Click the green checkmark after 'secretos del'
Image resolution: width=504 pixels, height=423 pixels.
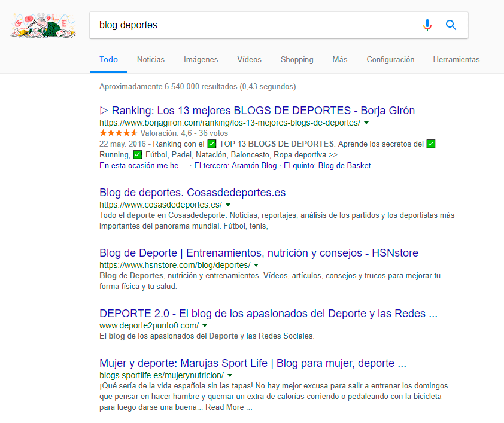431,144
